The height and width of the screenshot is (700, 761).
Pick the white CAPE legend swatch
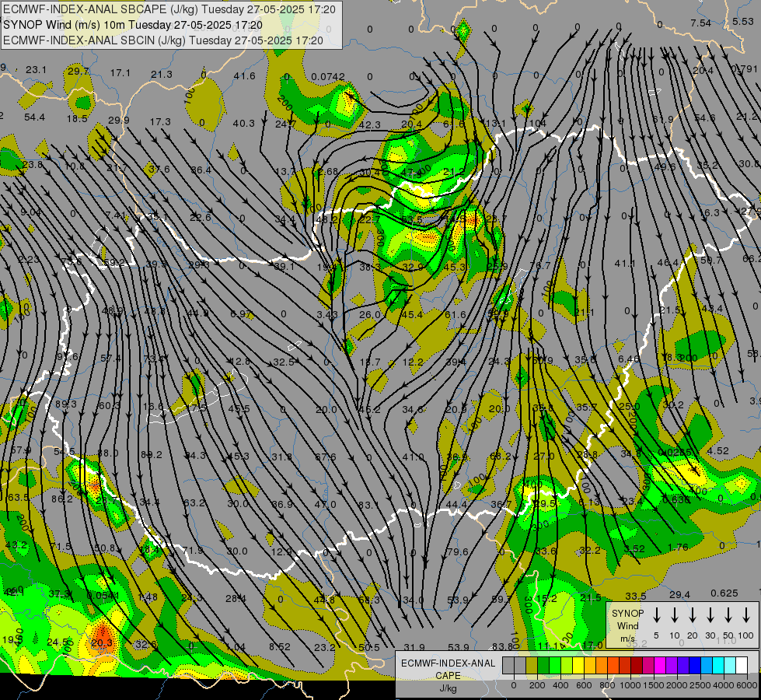(742, 665)
